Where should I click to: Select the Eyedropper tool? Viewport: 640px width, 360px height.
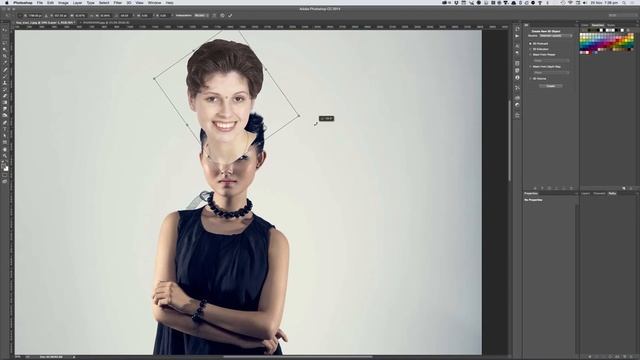pyautogui.click(x=5, y=62)
